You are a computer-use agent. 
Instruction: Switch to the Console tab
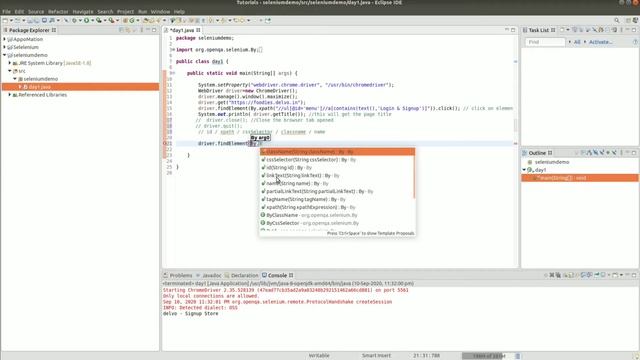(x=278, y=276)
